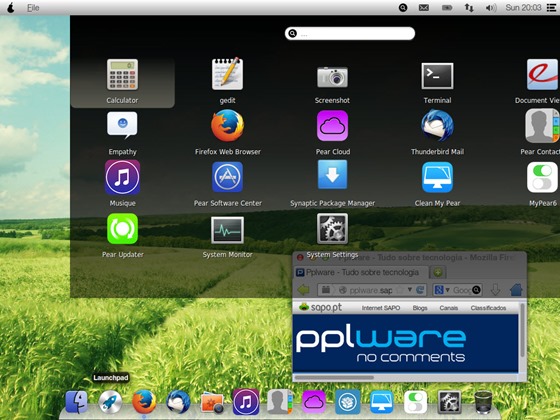
Task: Open the list menu at menu bar end
Action: (x=551, y=8)
